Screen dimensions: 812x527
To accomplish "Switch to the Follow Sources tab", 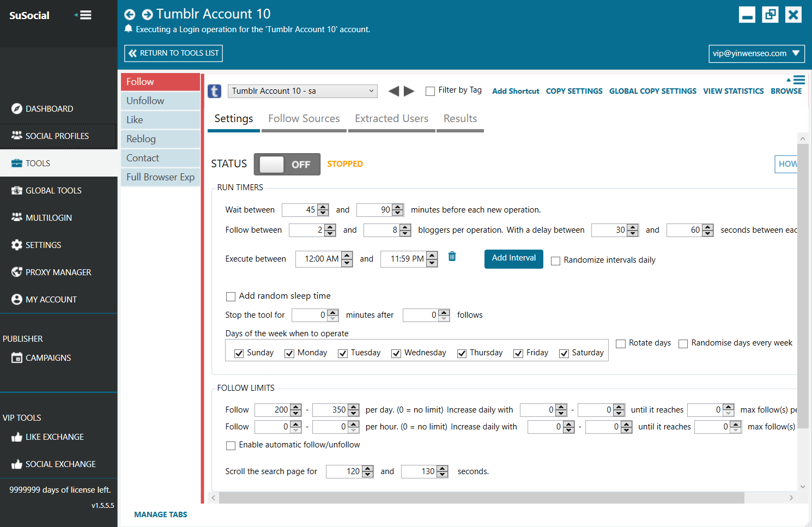I will coord(304,119).
